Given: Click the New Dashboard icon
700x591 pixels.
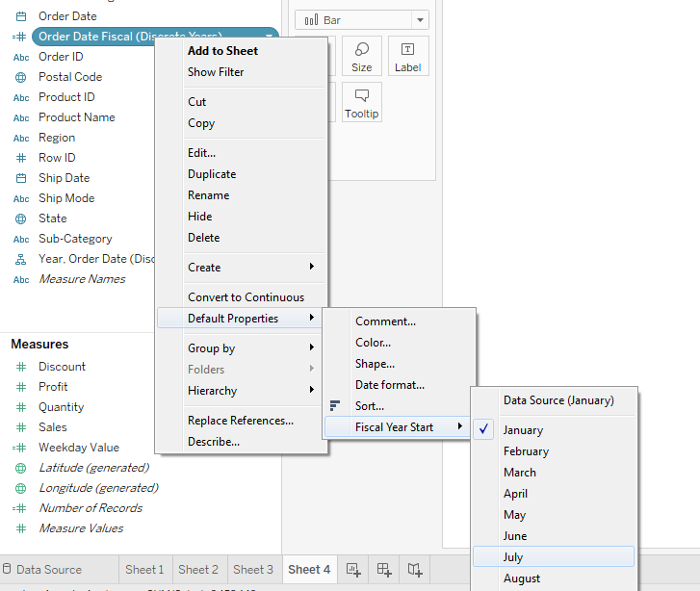Looking at the screenshot, I should (x=383, y=569).
